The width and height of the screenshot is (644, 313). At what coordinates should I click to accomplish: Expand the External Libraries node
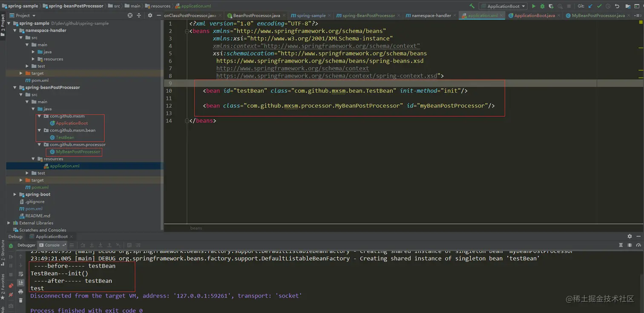(9, 223)
